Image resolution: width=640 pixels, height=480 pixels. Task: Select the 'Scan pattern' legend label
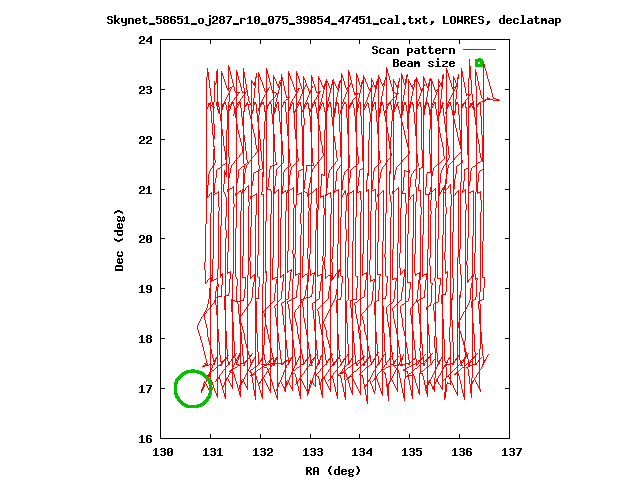click(413, 50)
